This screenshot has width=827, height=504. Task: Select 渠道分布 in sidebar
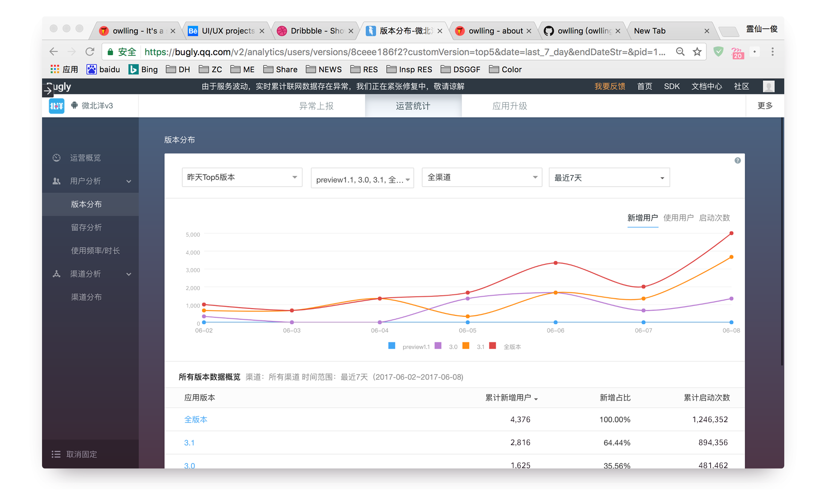click(x=86, y=297)
